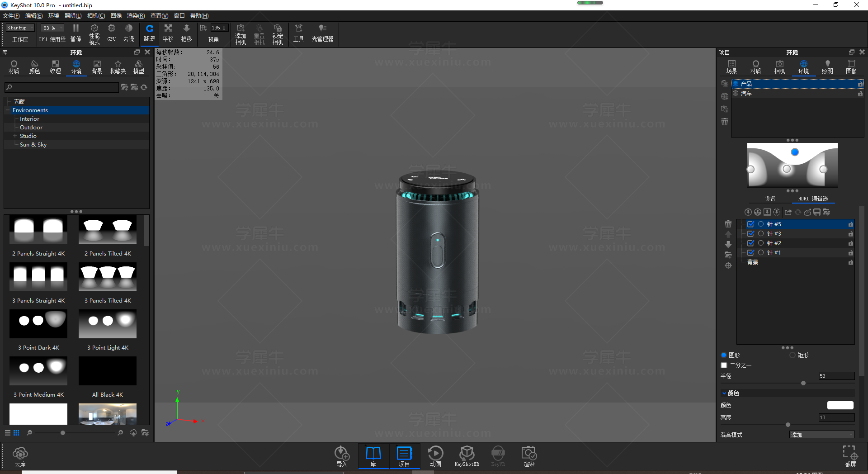Open 云库 cloud library
This screenshot has width=868, height=474.
tap(20, 456)
